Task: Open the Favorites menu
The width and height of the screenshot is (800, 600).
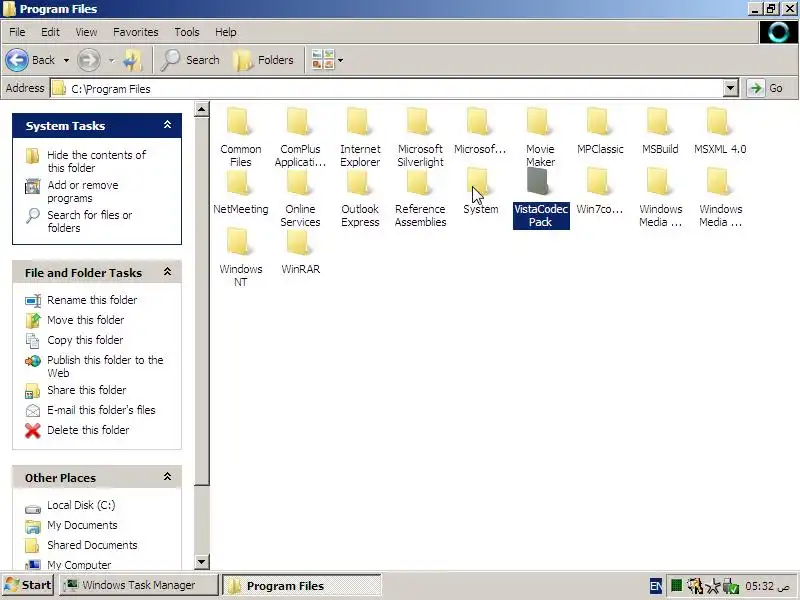Action: (136, 32)
